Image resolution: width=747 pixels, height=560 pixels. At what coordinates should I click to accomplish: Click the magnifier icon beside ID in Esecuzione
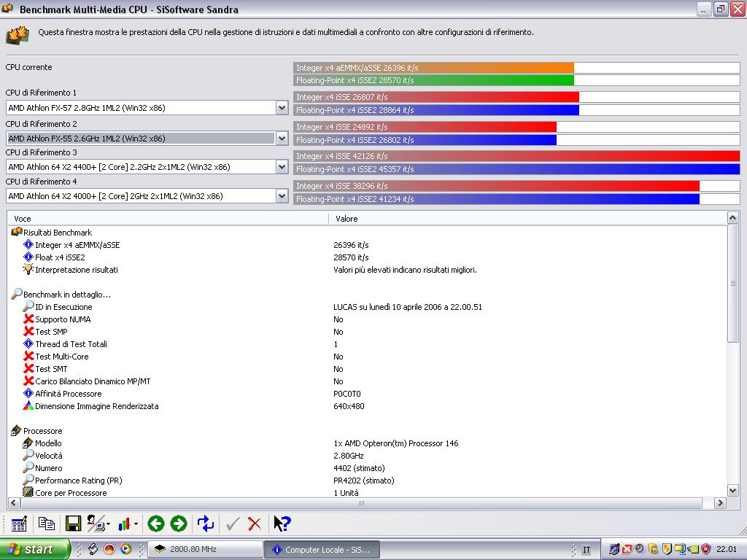pyautogui.click(x=28, y=306)
